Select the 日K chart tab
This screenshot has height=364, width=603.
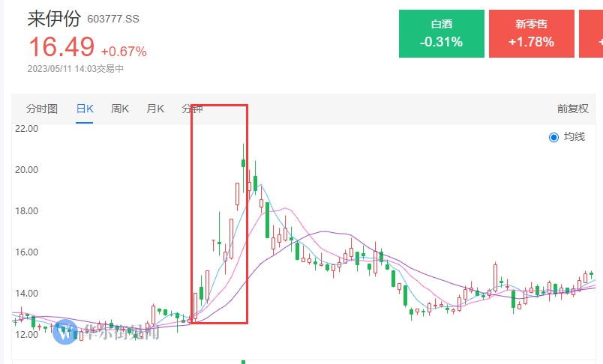click(85, 109)
